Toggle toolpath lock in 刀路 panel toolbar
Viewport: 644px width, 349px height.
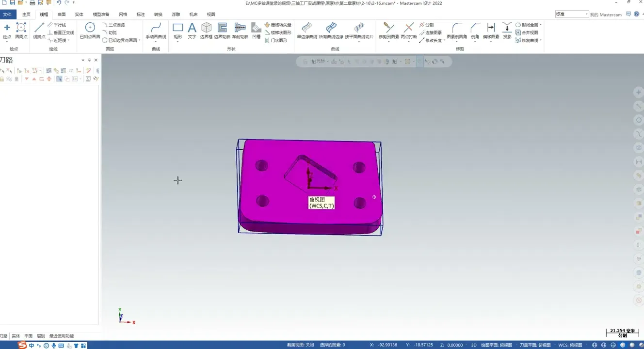[x=2, y=79]
